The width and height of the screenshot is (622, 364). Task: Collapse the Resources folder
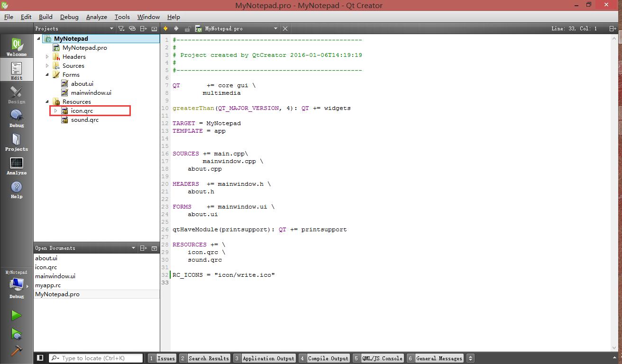(47, 102)
